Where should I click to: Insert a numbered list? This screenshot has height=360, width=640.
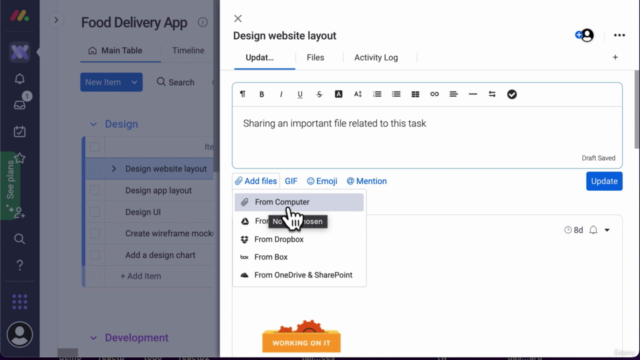[x=377, y=94]
